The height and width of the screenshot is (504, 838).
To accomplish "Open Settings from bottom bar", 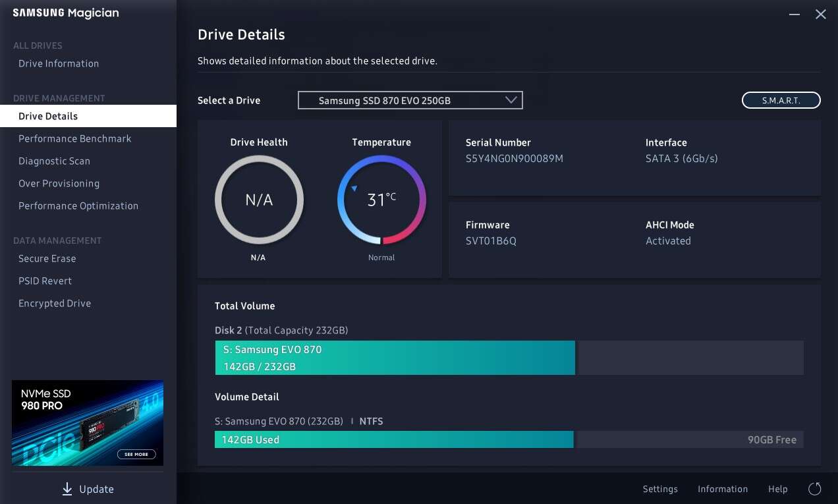I will [660, 489].
